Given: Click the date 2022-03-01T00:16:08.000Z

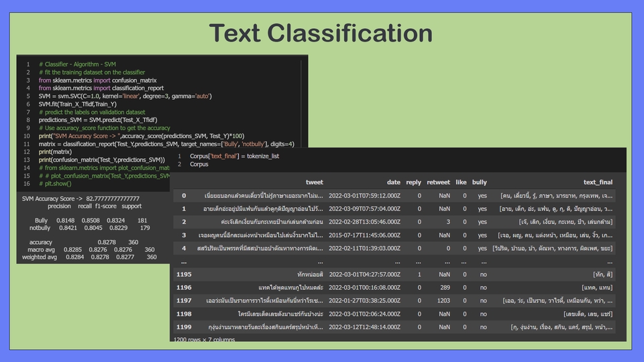Looking at the screenshot, I should click(x=364, y=288).
